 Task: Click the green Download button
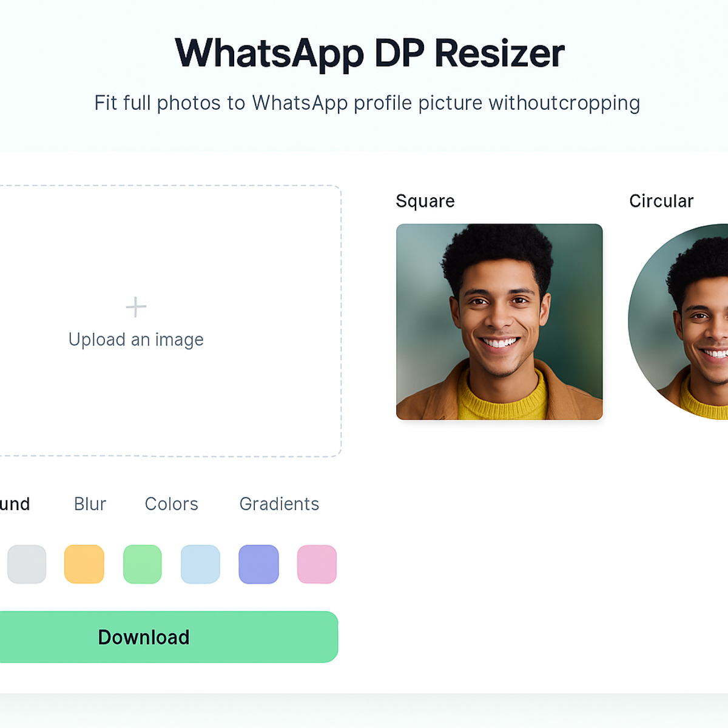[x=169, y=637]
